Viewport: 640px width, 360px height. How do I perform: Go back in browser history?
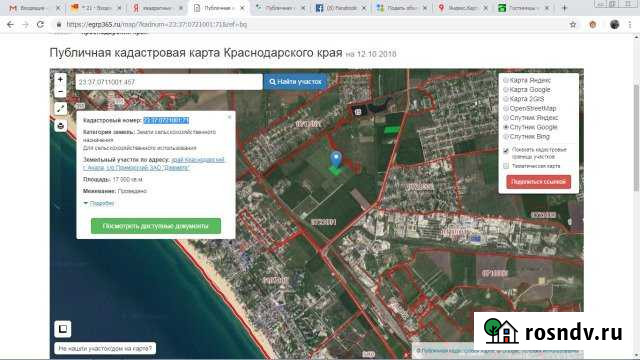[x=10, y=24]
